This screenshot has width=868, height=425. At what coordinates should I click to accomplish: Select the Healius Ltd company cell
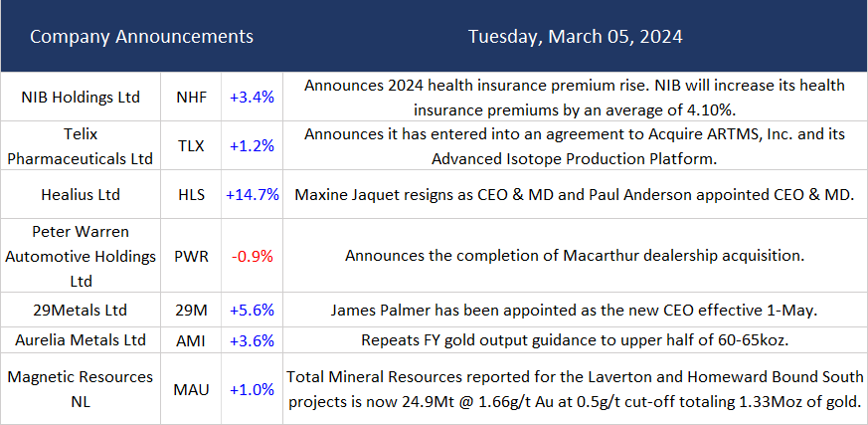click(x=81, y=195)
